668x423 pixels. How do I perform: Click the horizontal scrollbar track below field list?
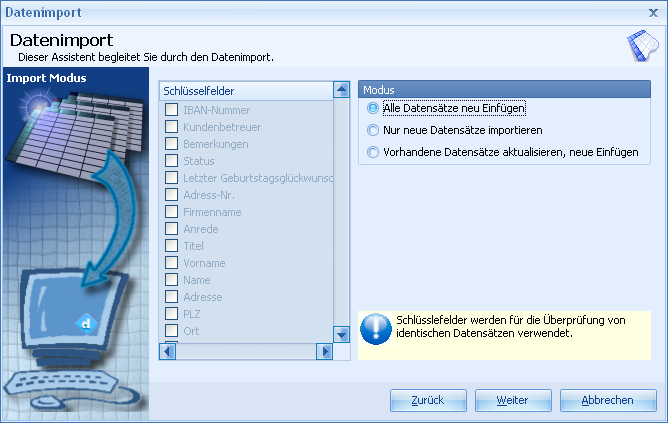pyautogui.click(x=246, y=351)
